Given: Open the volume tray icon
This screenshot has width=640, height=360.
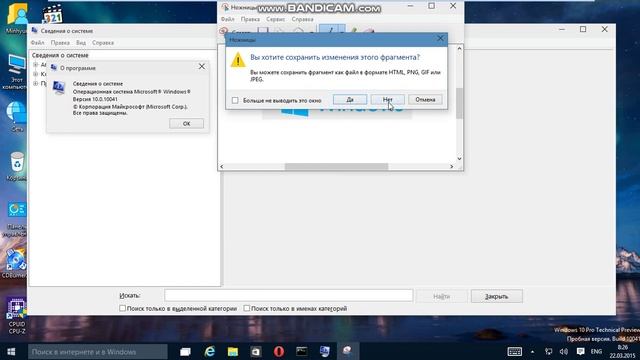Looking at the screenshot, I should point(564,351).
